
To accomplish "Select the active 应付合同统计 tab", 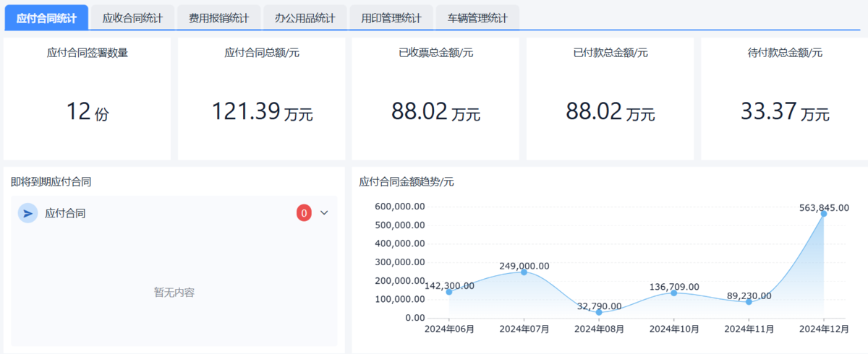I will [46, 18].
